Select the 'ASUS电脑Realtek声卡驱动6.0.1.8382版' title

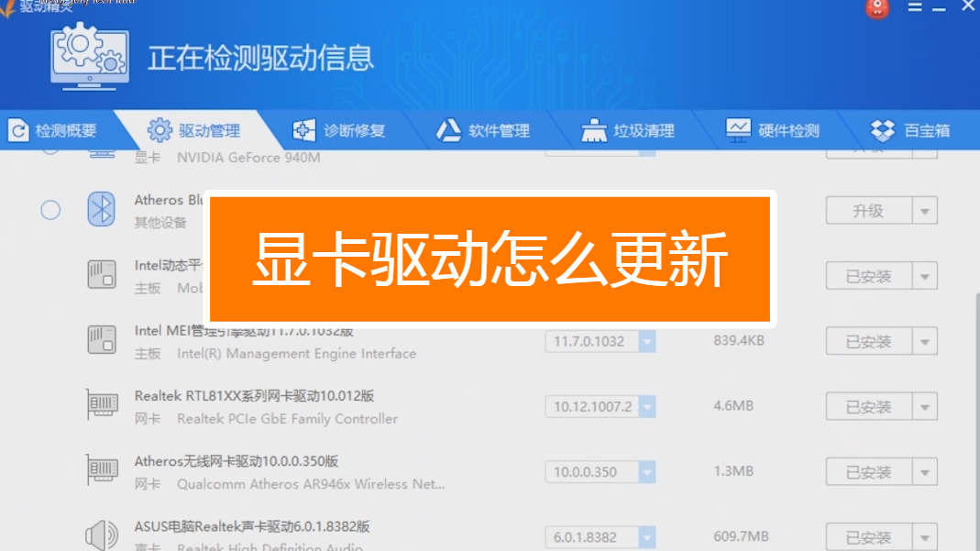[x=252, y=526]
